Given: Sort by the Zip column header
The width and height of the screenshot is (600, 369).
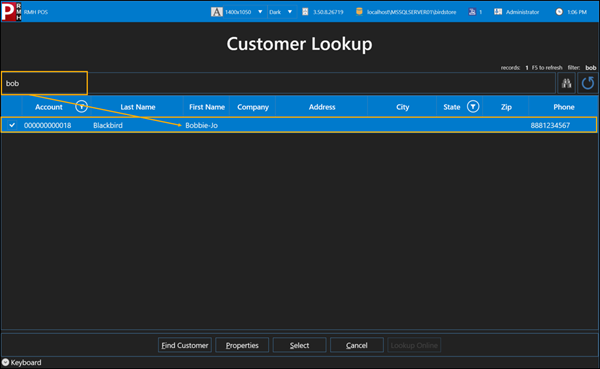Looking at the screenshot, I should tap(506, 107).
